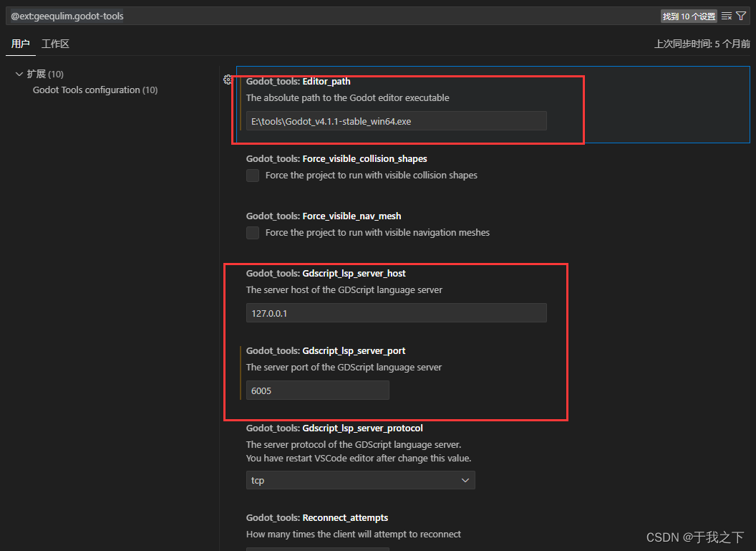Open the Gdscript_lsp_server_protocol dropdown
This screenshot has height=551, width=756.
(465, 480)
